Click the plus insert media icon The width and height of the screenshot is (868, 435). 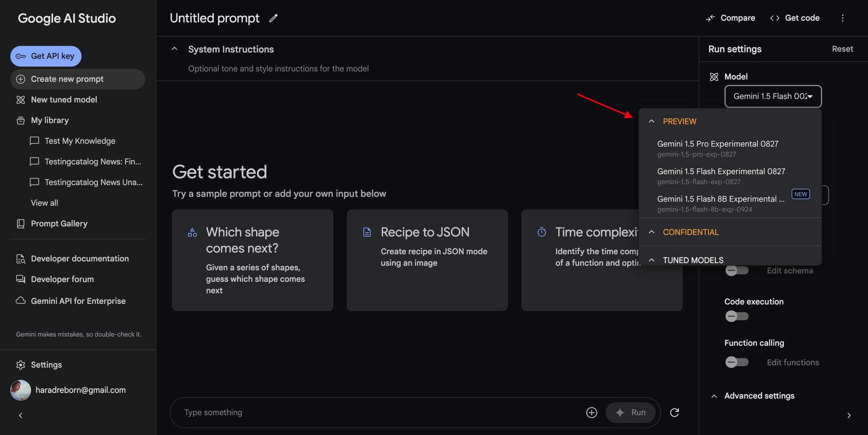(x=592, y=413)
